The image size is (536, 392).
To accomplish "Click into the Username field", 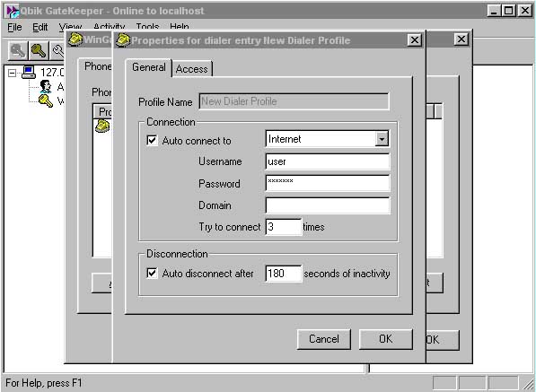I will click(x=328, y=161).
